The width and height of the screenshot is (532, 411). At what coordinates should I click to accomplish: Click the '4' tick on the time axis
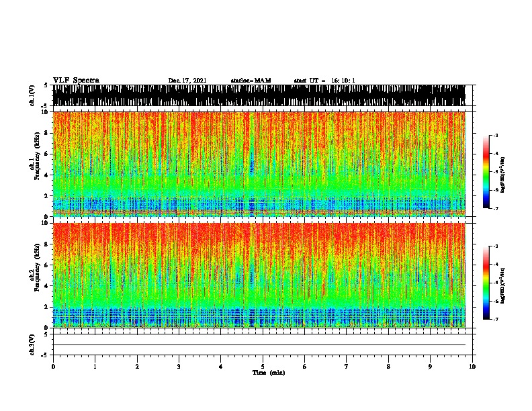[221, 367]
